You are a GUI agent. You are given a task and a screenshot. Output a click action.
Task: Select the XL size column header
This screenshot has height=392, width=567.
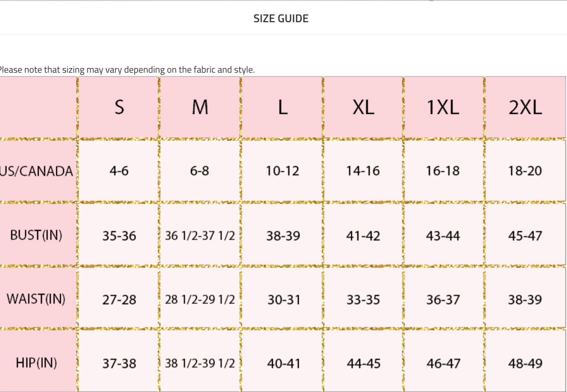pos(363,107)
